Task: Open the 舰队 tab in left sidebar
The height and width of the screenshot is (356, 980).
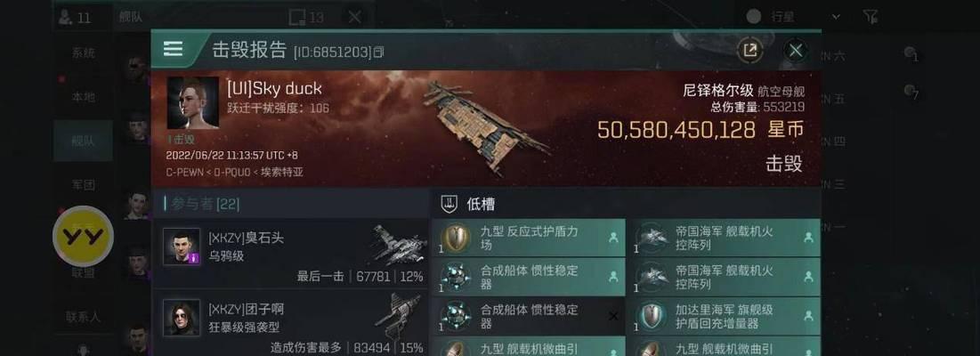Action: (83, 141)
